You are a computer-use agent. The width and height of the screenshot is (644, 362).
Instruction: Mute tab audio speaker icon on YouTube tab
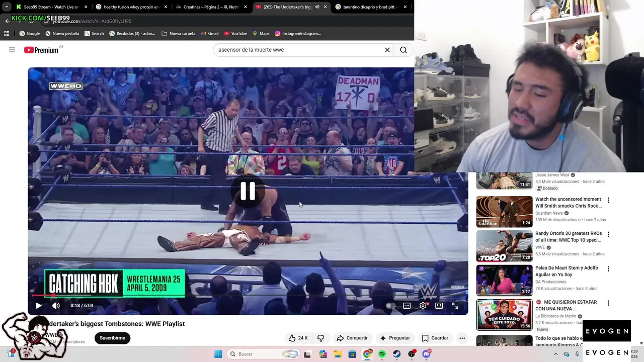click(x=317, y=7)
